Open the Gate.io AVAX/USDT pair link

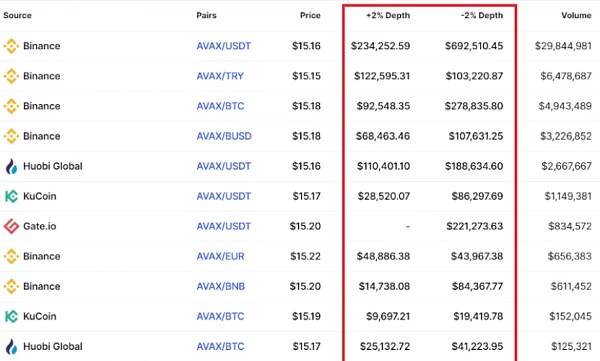(x=224, y=226)
